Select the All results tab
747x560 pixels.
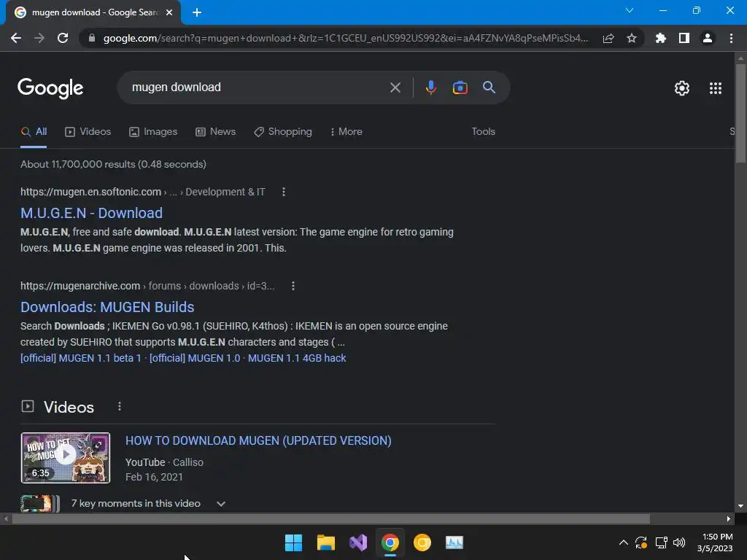(34, 132)
